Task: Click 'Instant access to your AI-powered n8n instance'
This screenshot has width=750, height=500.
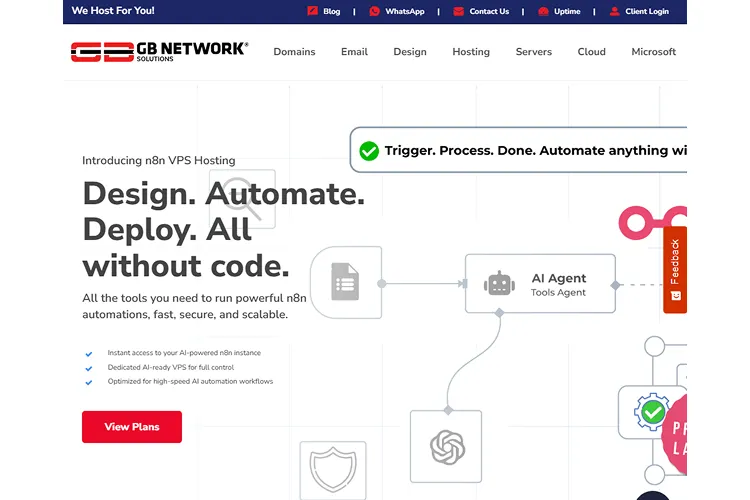Action: [x=184, y=353]
